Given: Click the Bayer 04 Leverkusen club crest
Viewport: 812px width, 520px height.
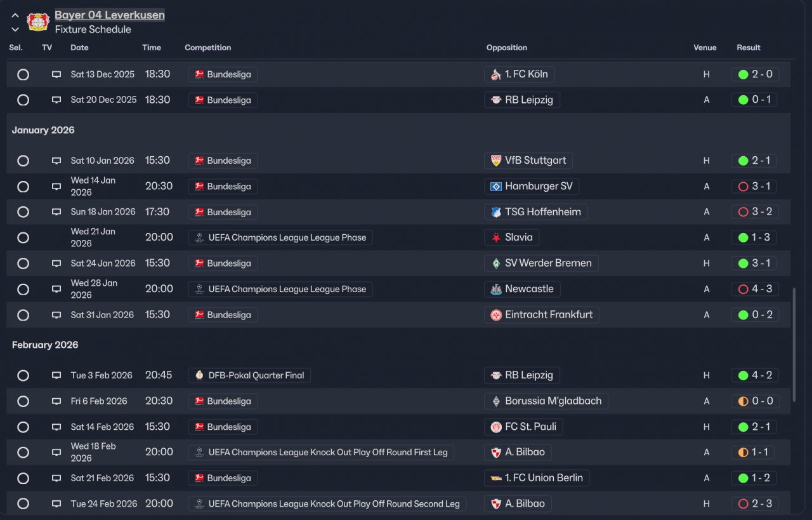Looking at the screenshot, I should tap(38, 22).
